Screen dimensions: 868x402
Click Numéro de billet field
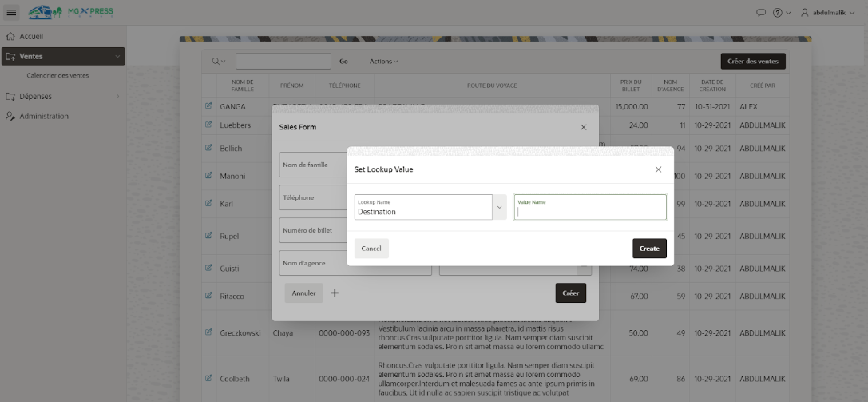point(313,230)
